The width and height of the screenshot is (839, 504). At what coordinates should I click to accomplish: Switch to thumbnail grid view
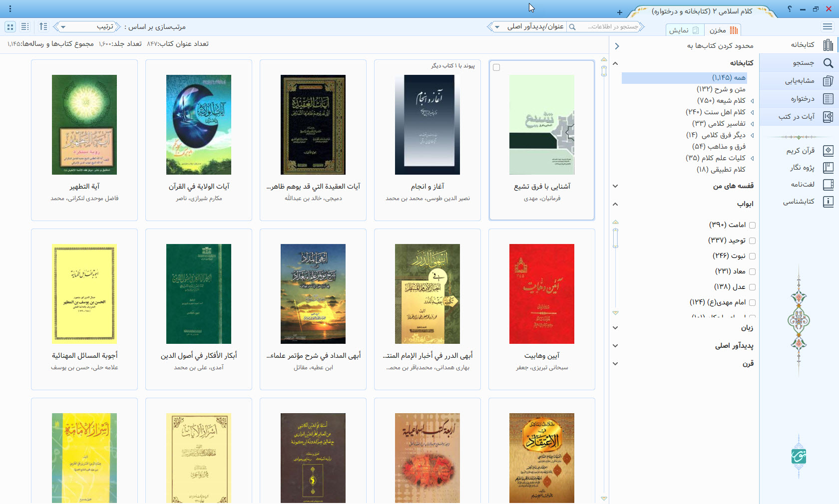tap(10, 26)
